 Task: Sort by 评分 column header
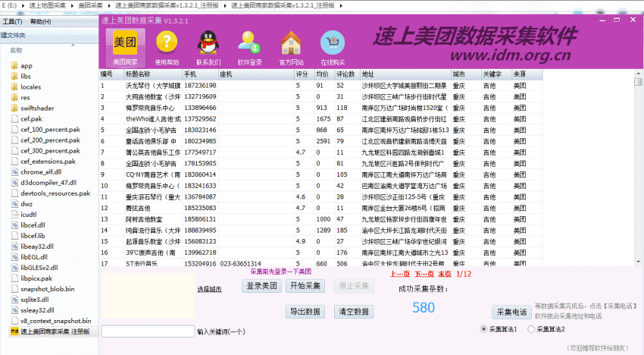click(x=305, y=74)
